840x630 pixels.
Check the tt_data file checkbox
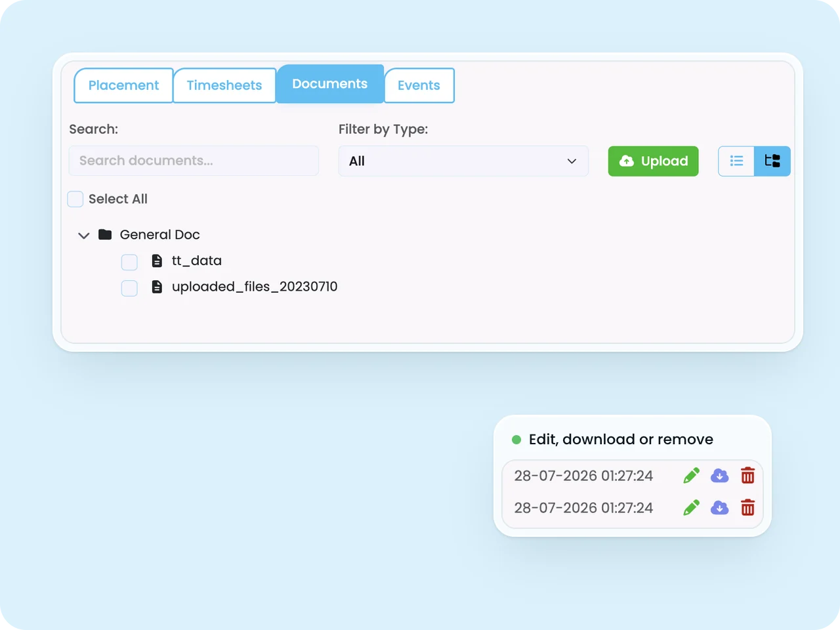coord(129,262)
